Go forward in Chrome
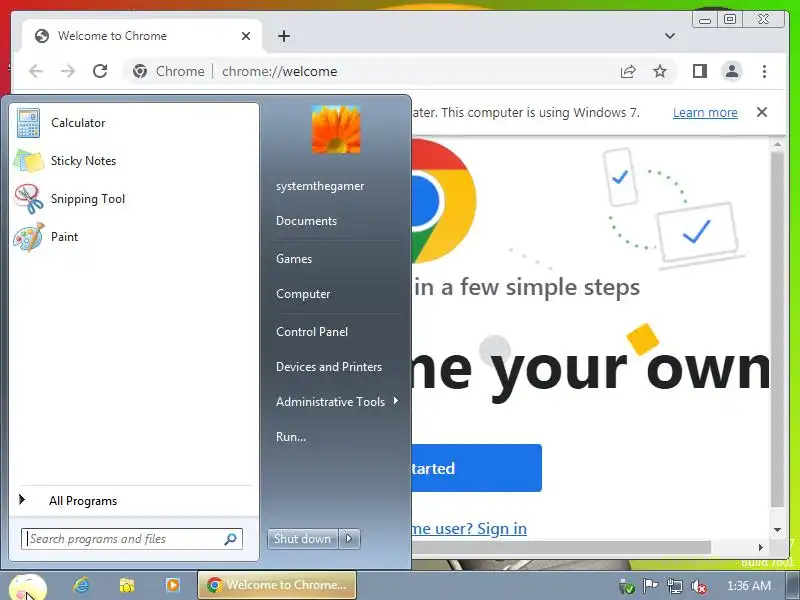 68,71
